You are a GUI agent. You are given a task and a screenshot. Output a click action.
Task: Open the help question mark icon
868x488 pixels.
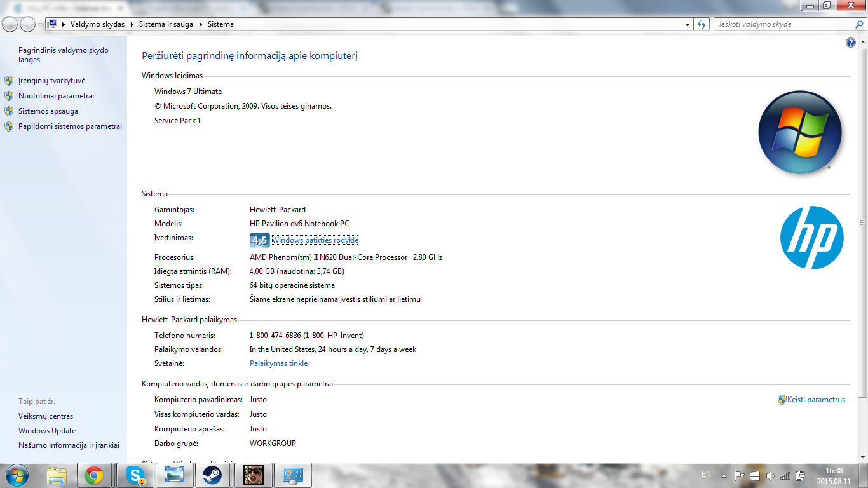(851, 43)
